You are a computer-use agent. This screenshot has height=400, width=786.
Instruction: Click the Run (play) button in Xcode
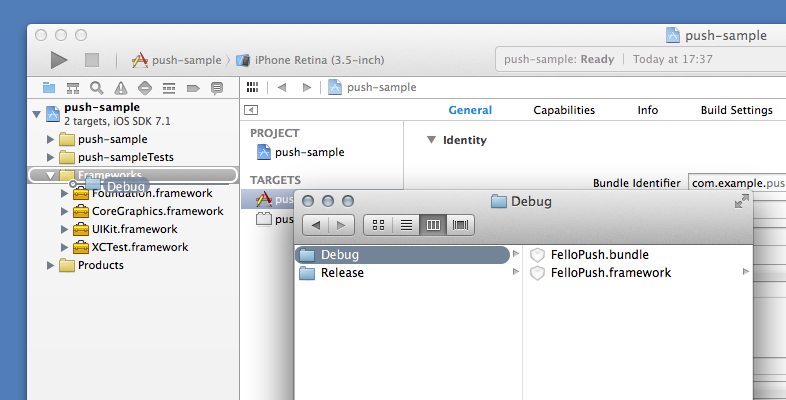click(x=59, y=60)
